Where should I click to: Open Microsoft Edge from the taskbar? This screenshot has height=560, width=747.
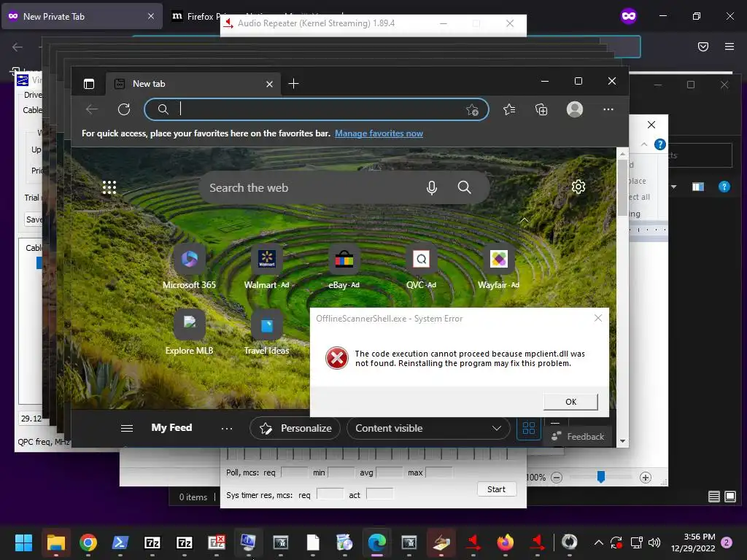click(377, 542)
